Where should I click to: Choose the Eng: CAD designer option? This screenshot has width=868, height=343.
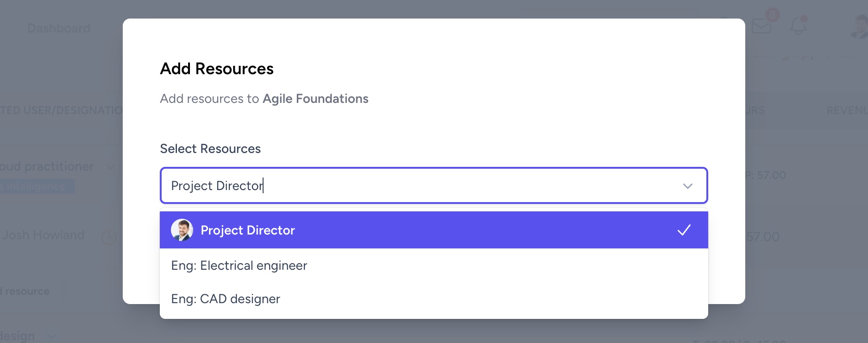tap(226, 299)
